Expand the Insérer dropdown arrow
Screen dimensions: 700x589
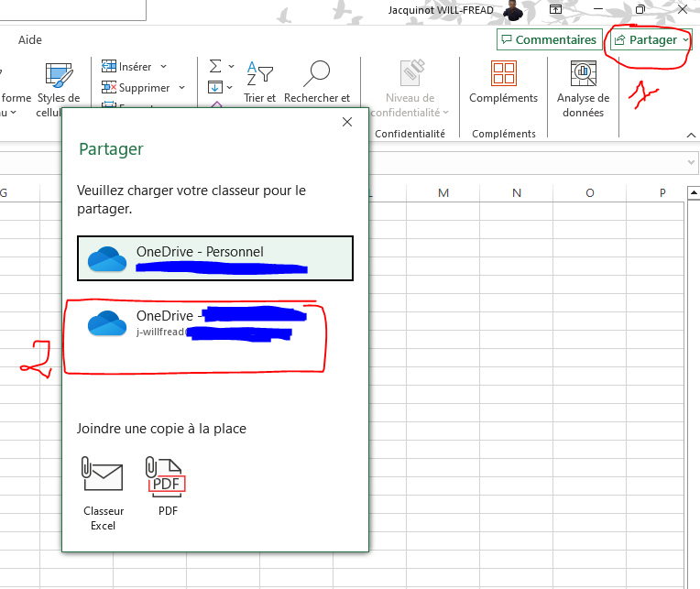[x=163, y=67]
